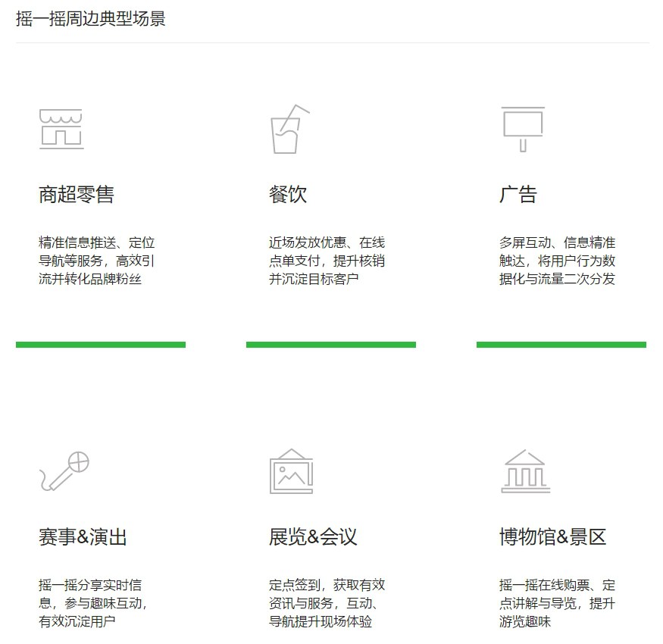
Task: Click the awning on the 商超零售 store icon
Action: (x=61, y=115)
